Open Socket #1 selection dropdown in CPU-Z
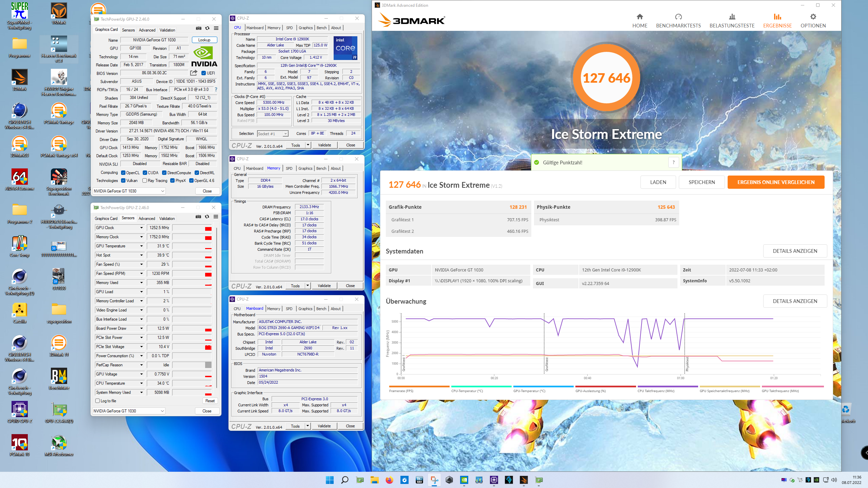The image size is (868, 488). [x=273, y=134]
